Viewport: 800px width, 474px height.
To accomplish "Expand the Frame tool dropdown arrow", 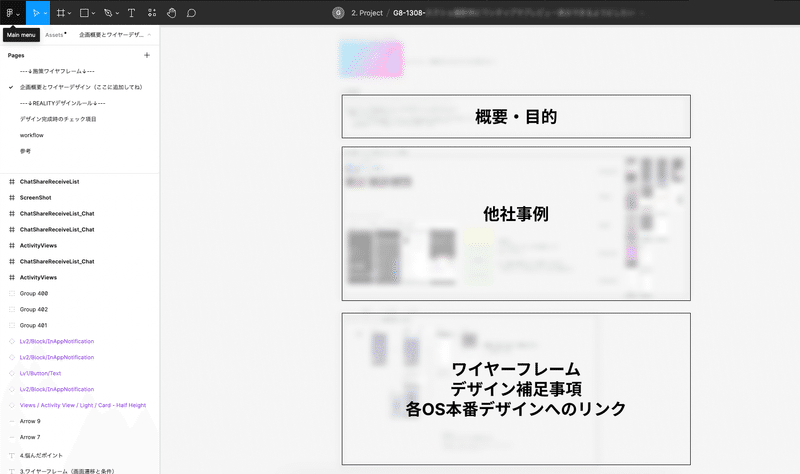I will click(69, 13).
